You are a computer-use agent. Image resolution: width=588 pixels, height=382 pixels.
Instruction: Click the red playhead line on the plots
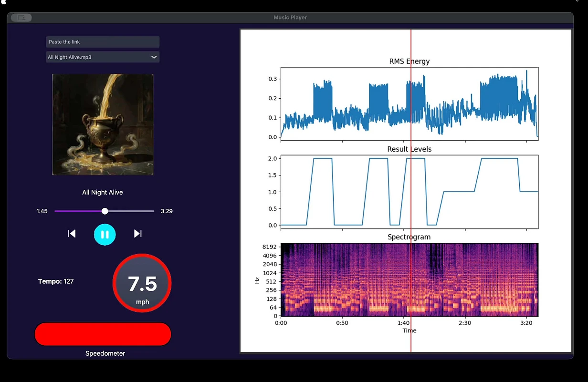point(411,191)
